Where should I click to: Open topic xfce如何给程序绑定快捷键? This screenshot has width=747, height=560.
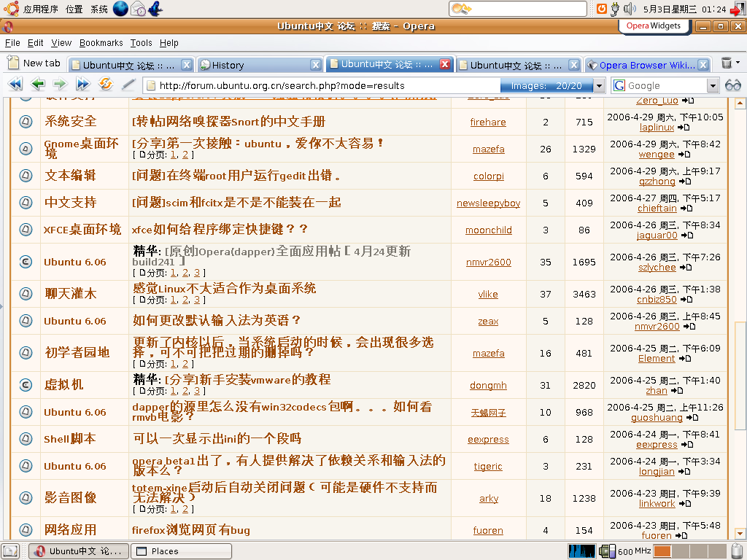220,230
